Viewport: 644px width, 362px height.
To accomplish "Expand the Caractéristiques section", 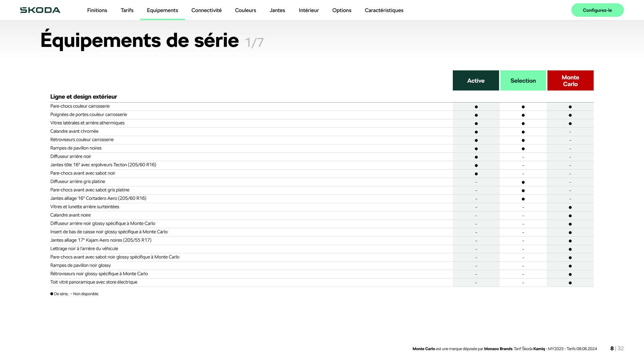I will tap(384, 10).
